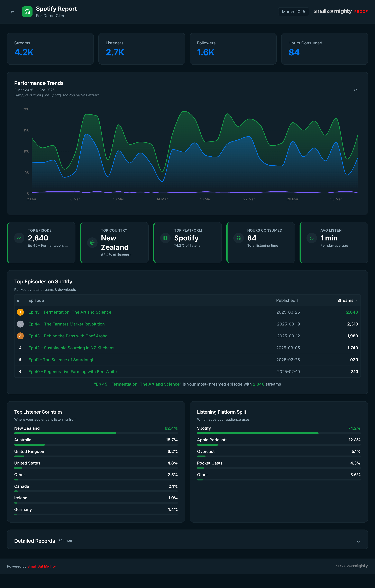Click the back arrow in the header
This screenshot has height=588, width=375.
pos(12,12)
